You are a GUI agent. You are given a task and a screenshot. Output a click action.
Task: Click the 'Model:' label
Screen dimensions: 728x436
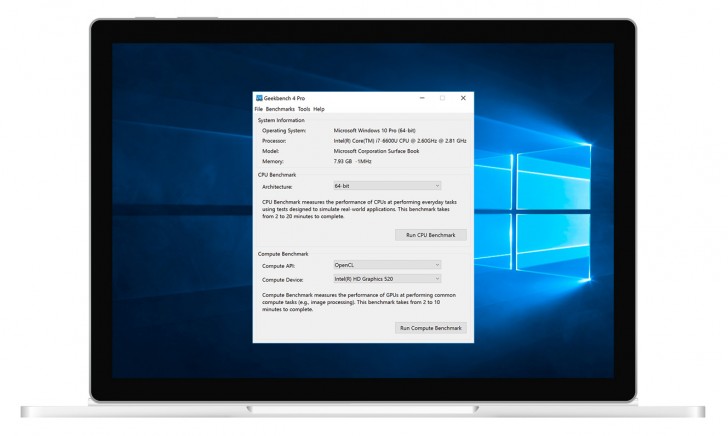[271, 151]
